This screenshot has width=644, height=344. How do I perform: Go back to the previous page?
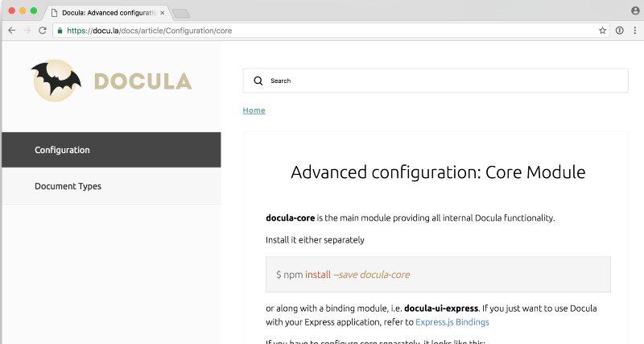(11, 30)
